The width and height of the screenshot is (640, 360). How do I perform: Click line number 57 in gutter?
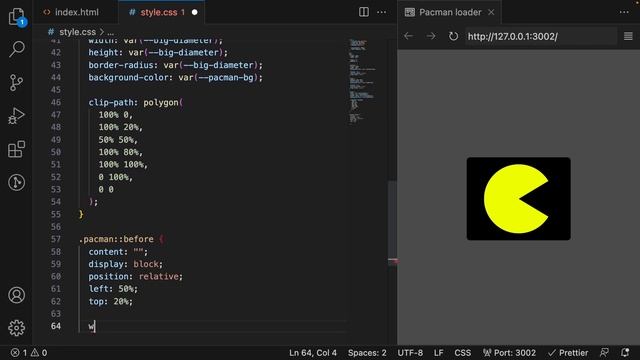tap(56, 239)
